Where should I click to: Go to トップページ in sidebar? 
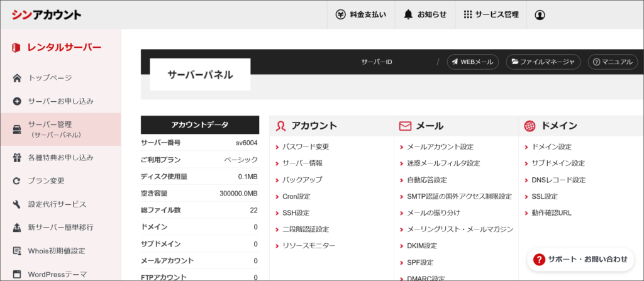(50, 78)
